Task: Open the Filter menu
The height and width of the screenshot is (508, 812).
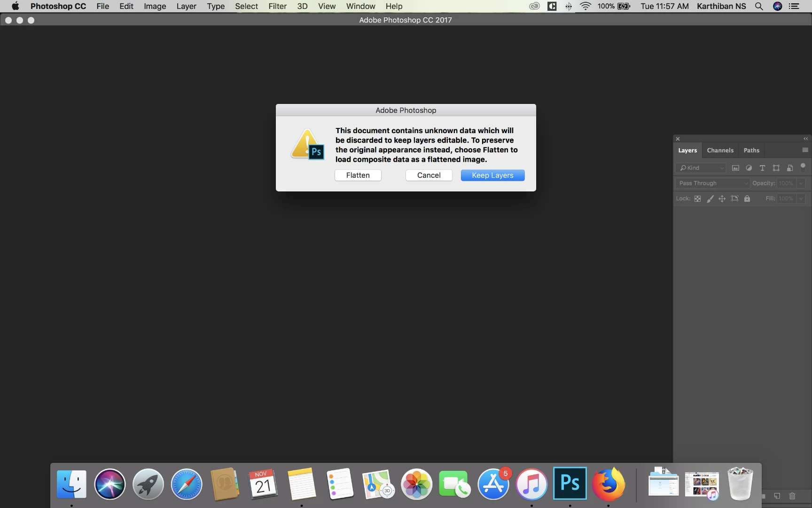Action: tap(277, 6)
